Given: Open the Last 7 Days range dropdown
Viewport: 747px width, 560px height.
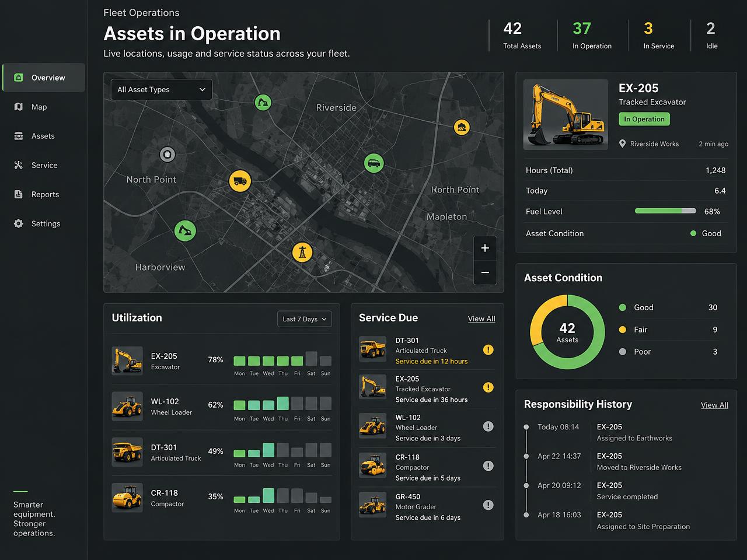Looking at the screenshot, I should [305, 319].
